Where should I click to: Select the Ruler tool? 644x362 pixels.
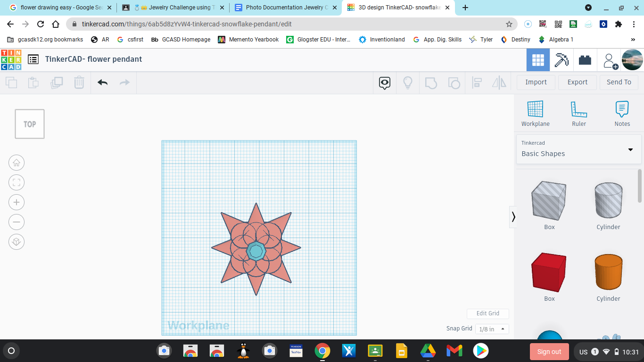(579, 114)
